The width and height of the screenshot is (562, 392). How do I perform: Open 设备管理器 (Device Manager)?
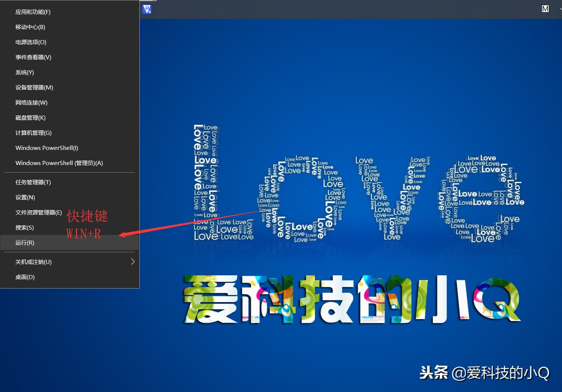[x=34, y=87]
